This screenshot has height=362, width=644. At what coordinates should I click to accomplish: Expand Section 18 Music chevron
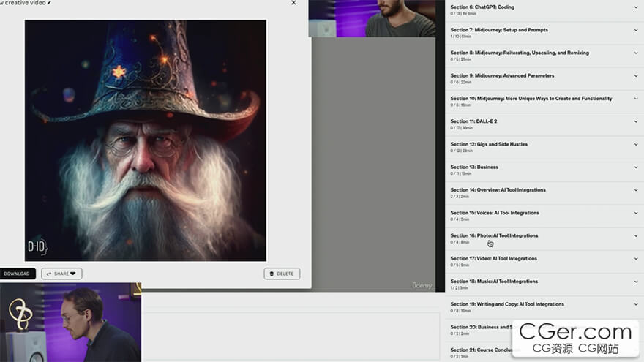pyautogui.click(x=636, y=282)
